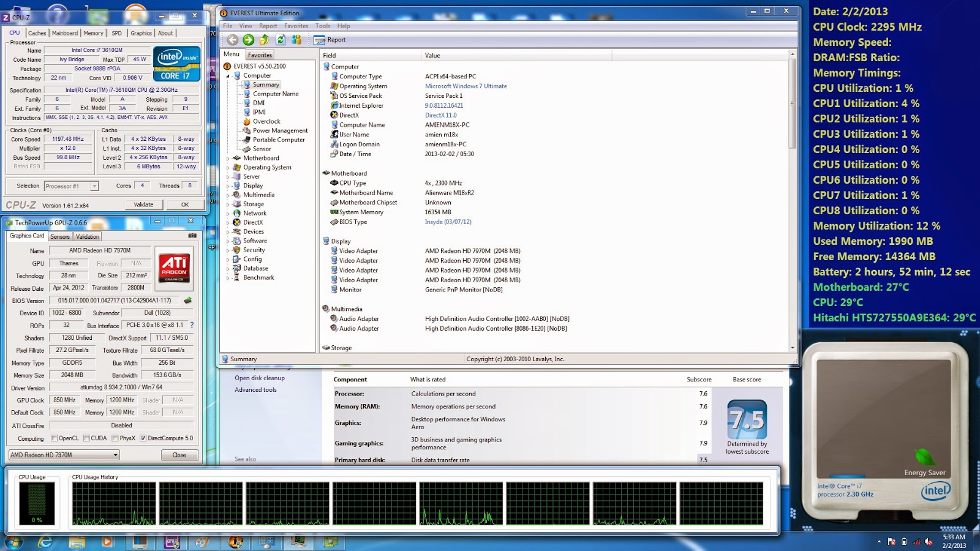Click the grey Back arrow in EVEREST toolbar
The height and width of the screenshot is (551, 980).
coord(233,40)
